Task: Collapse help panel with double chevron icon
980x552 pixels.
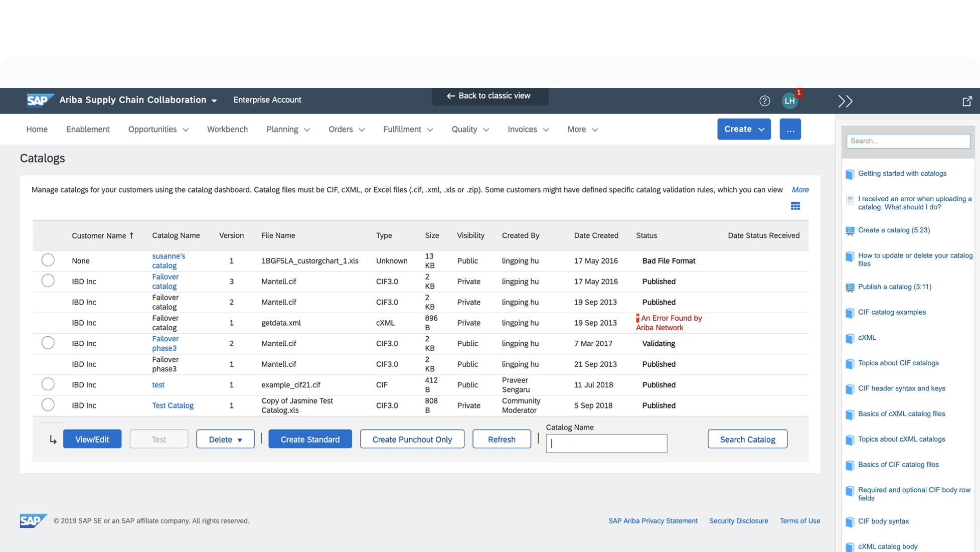Action: [x=845, y=101]
